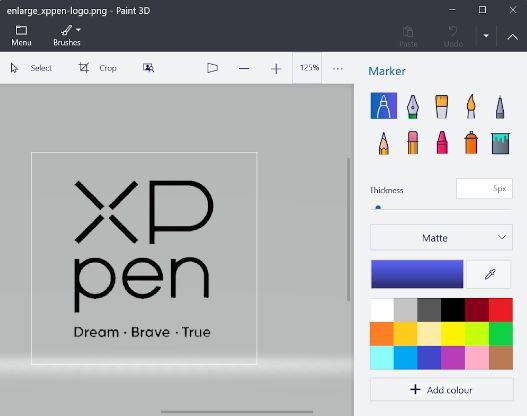The image size is (527, 416).
Task: Choose the green colour swatch
Action: click(x=501, y=334)
